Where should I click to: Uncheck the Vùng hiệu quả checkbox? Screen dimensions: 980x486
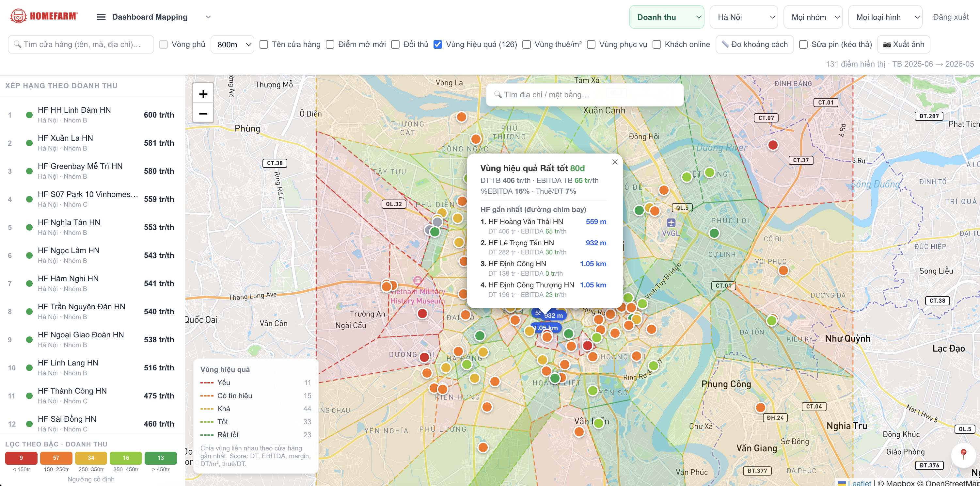(x=438, y=44)
